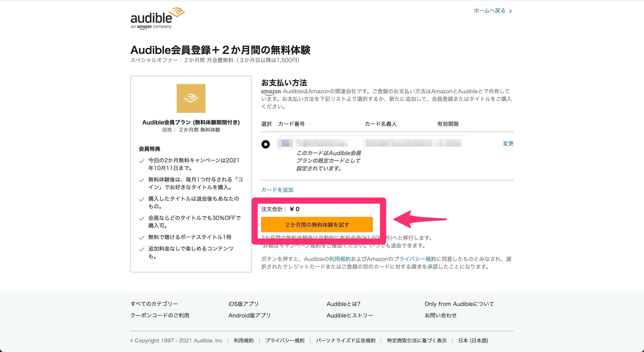
Task: Open Only from Audibleについて footer link
Action: click(459, 304)
